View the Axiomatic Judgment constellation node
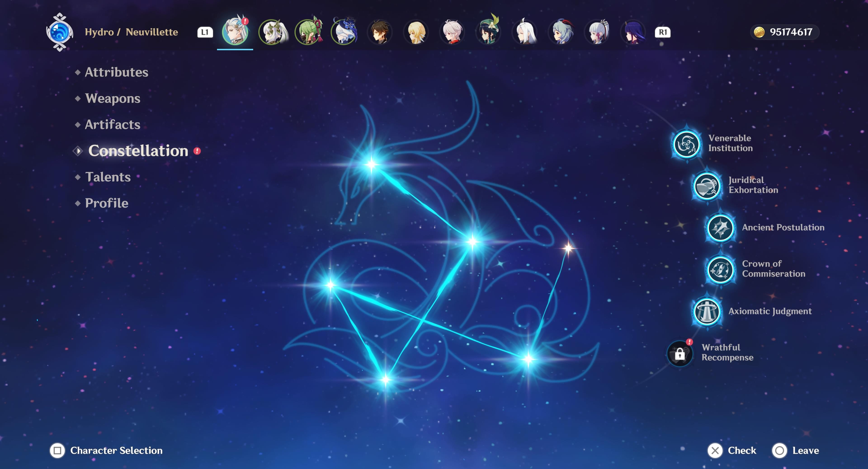Viewport: 868px width, 469px height. tap(707, 312)
